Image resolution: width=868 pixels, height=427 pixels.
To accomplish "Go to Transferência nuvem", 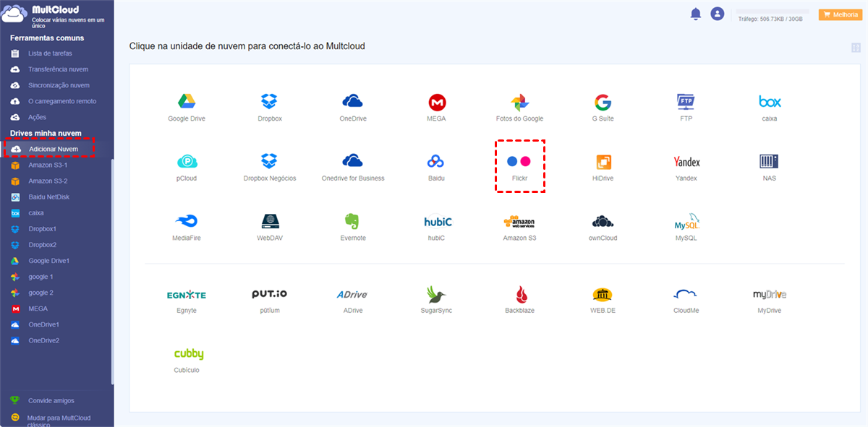I will click(58, 69).
